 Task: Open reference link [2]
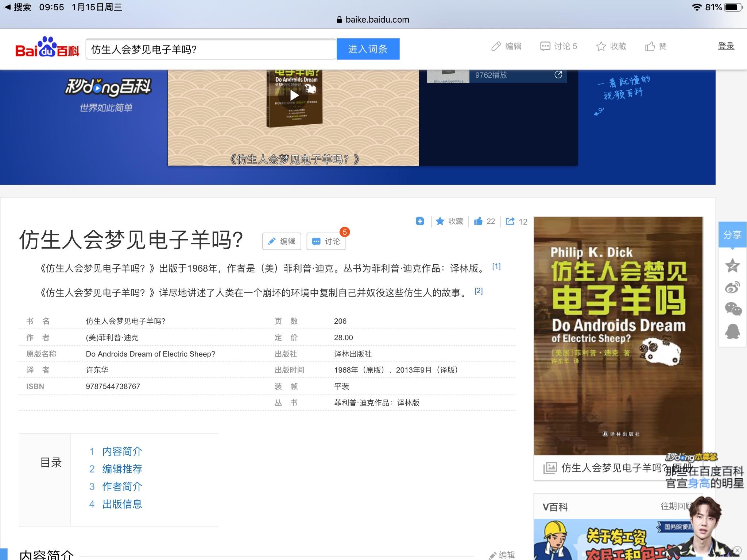478,291
